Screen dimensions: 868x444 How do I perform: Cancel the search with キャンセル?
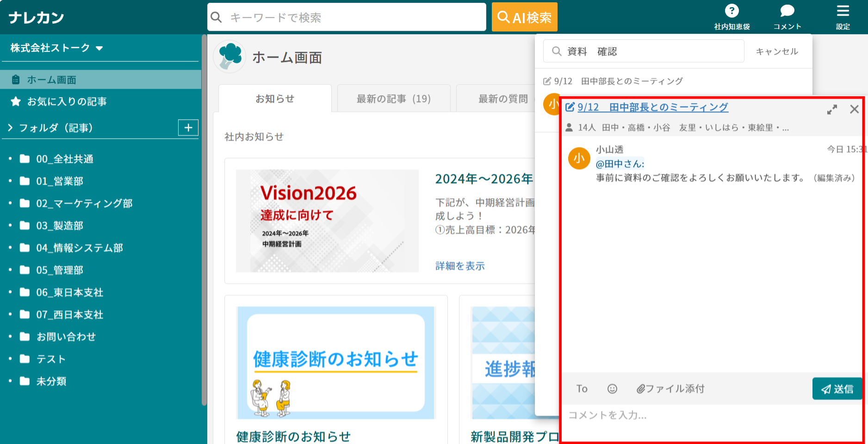coord(776,51)
